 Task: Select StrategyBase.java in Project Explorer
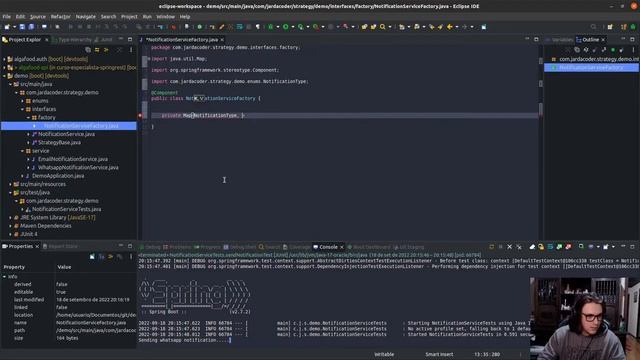(59, 142)
